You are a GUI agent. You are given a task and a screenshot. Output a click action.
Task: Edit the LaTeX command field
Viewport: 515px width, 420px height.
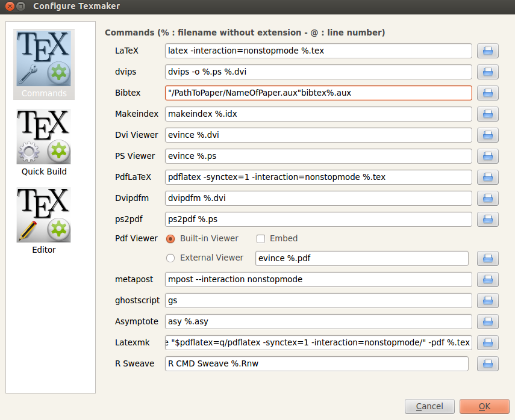pos(318,51)
